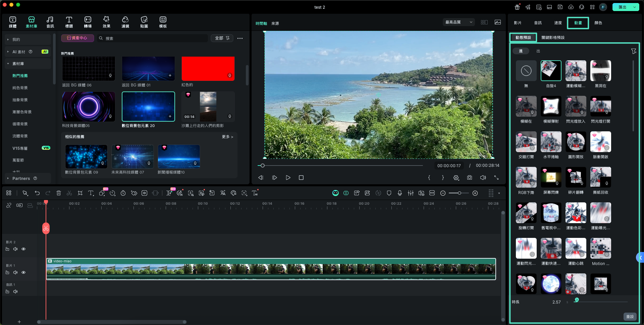
Task: Select the 科技背景媒體05 thumbnail
Action: pyautogui.click(x=89, y=107)
